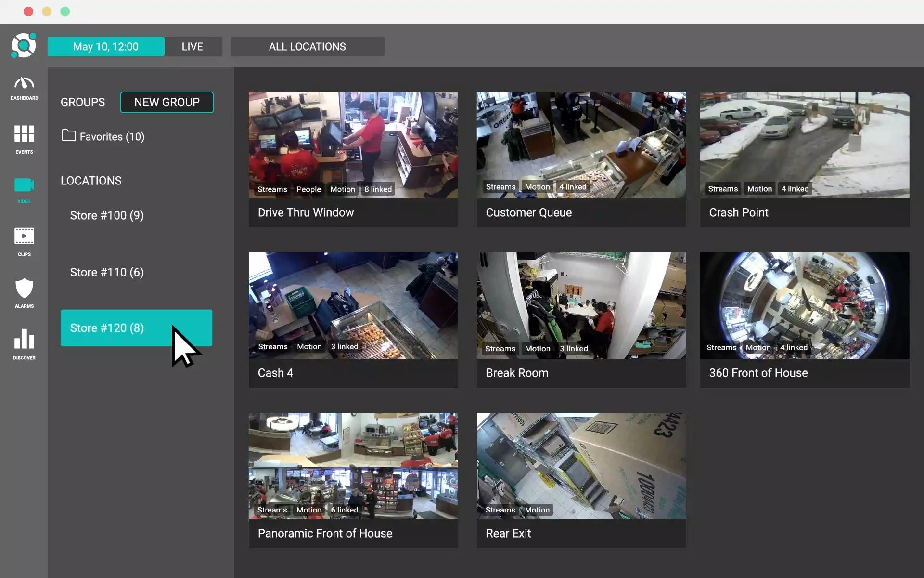924x578 pixels.
Task: Go to Events grid icon
Action: [24, 134]
